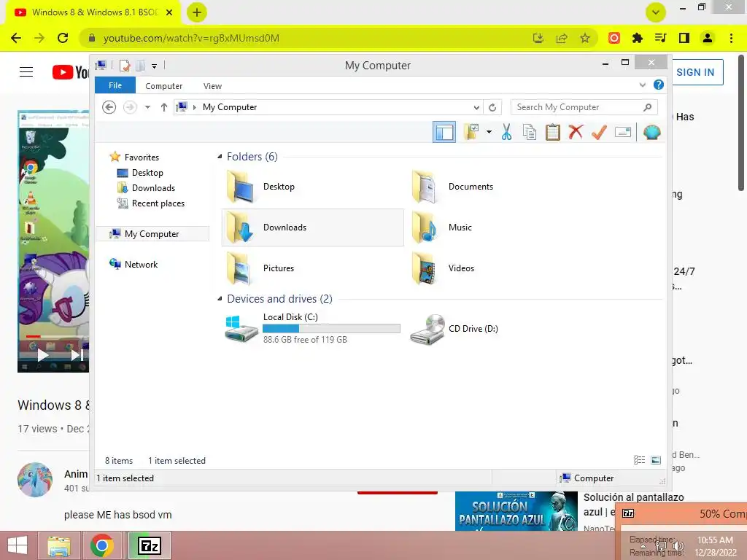Click Favorites in navigation pane

pyautogui.click(x=142, y=157)
